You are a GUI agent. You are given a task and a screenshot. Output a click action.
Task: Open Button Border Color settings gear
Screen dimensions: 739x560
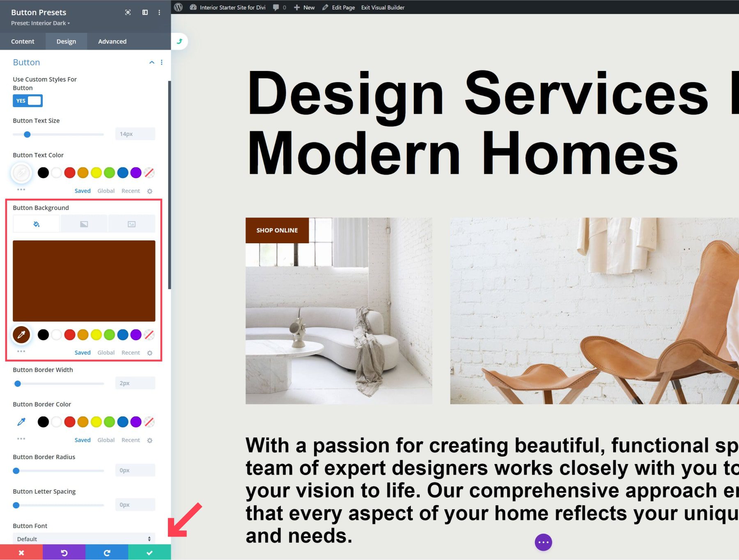pyautogui.click(x=149, y=440)
